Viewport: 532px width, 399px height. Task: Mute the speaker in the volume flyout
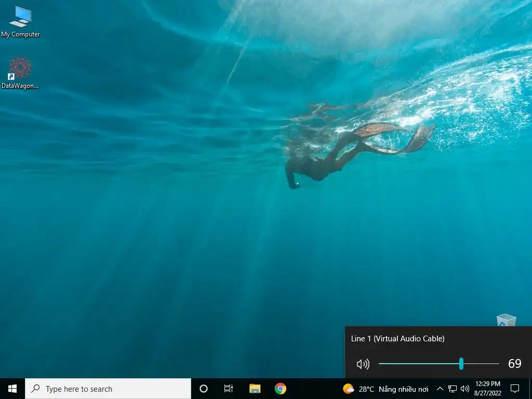point(363,364)
